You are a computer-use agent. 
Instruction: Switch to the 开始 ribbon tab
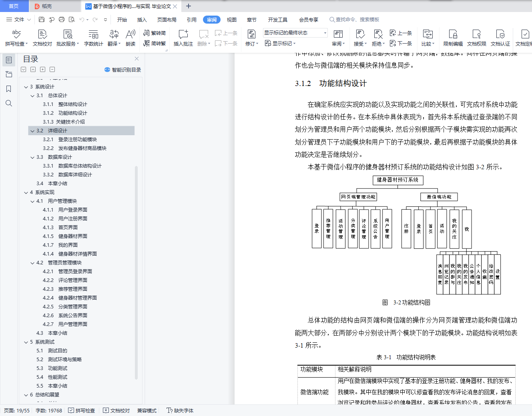(x=122, y=20)
